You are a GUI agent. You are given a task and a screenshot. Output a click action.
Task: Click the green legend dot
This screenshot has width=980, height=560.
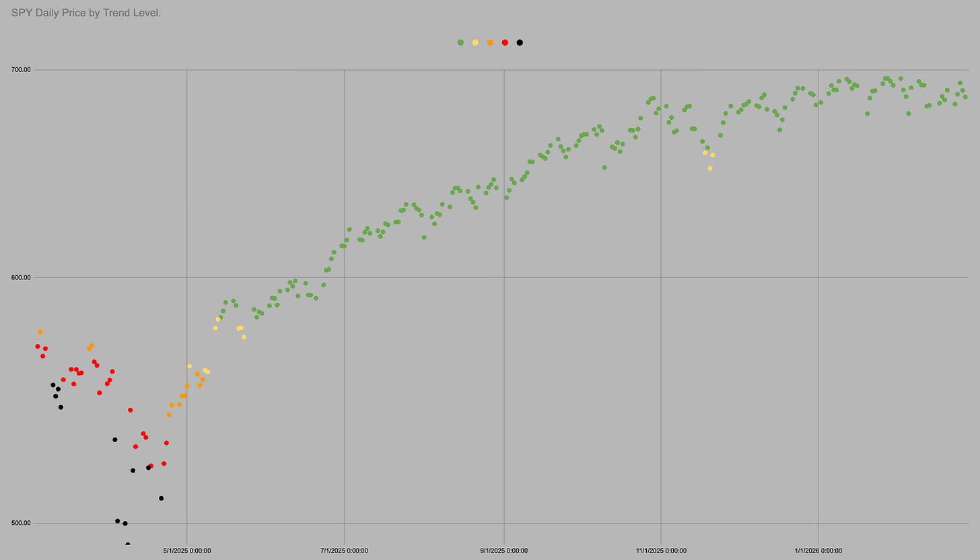pyautogui.click(x=460, y=42)
